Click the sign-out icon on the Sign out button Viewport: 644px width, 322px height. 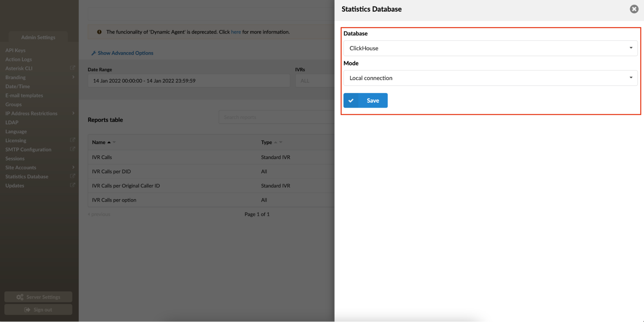tap(27, 309)
